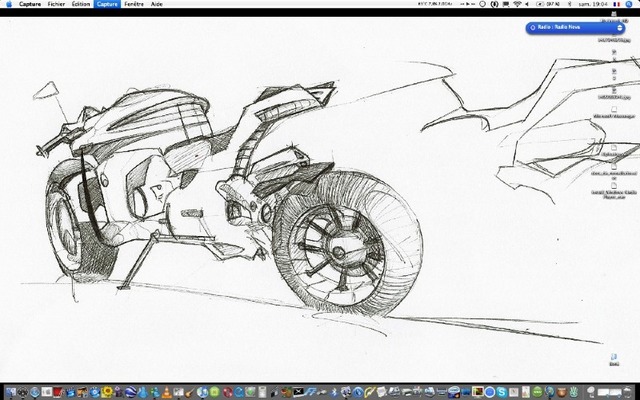Open the Wi-Fi status menu
This screenshot has width=640, height=400.
tap(516, 4)
